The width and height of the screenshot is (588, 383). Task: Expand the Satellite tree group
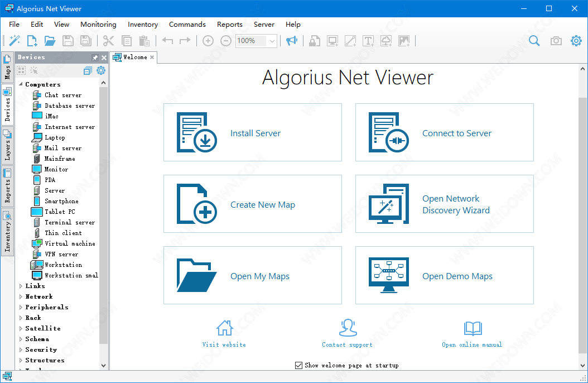tap(21, 328)
